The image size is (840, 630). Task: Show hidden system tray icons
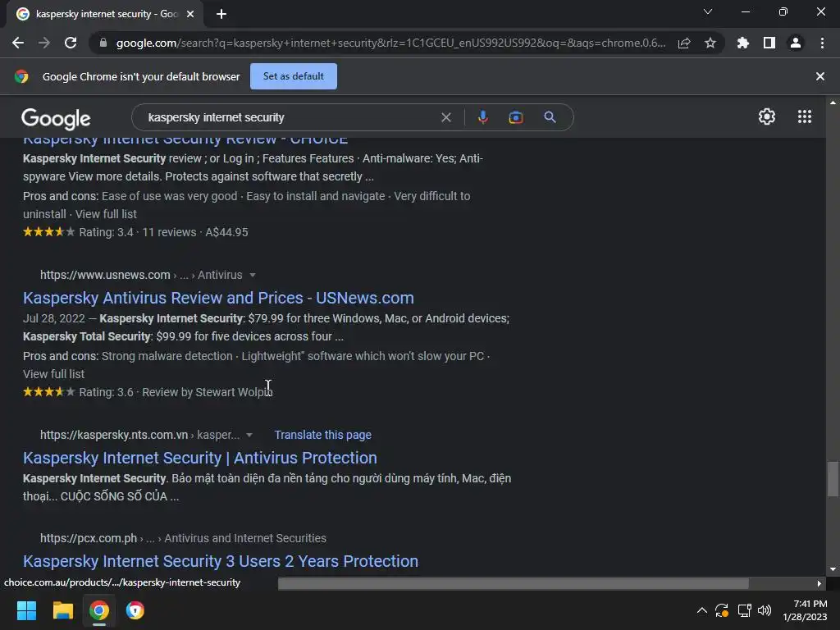(x=702, y=610)
